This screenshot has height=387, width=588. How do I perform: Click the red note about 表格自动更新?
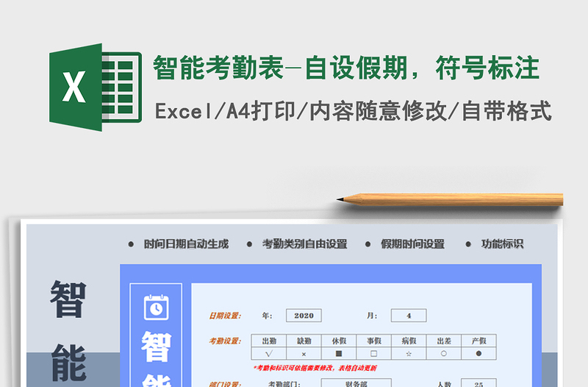[x=315, y=368]
